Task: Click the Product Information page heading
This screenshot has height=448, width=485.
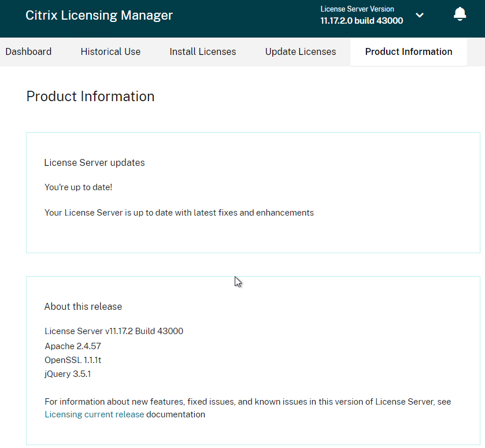Action: (x=90, y=96)
